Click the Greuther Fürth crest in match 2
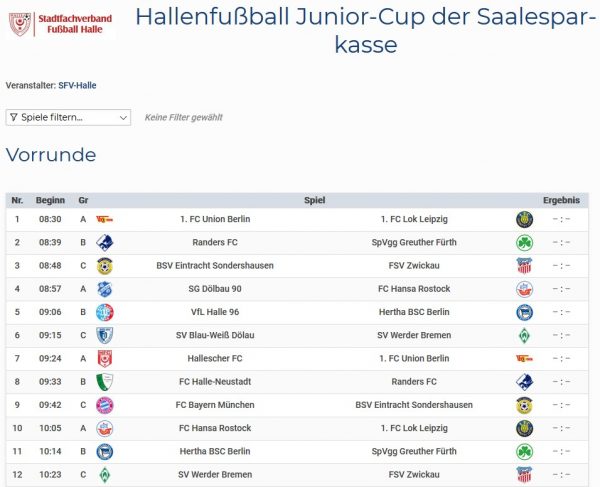Screen dimensions: 600x487 pos(524,242)
